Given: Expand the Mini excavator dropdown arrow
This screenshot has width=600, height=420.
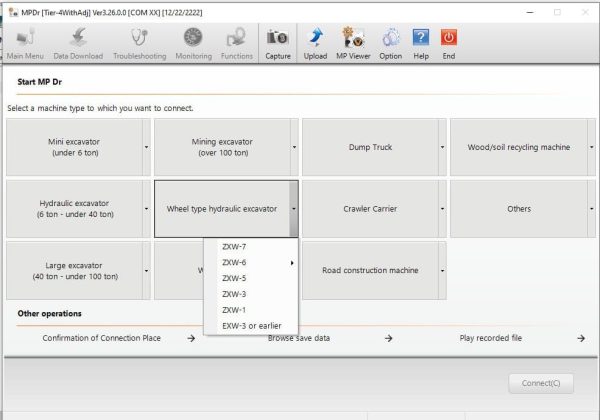Looking at the screenshot, I should 147,147.
